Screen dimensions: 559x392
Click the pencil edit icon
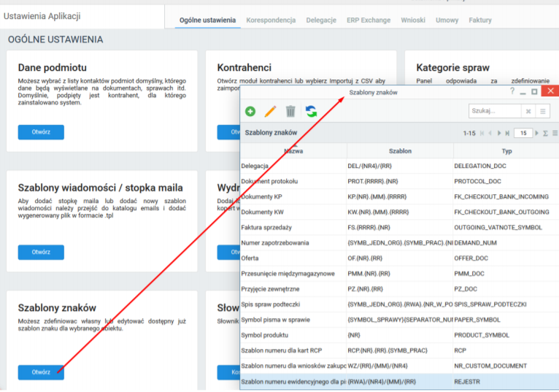tap(270, 111)
